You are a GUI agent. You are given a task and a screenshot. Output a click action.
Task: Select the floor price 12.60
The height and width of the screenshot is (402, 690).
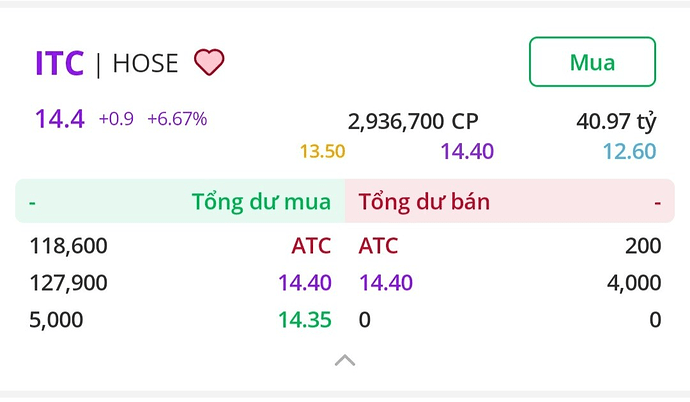coord(629,152)
